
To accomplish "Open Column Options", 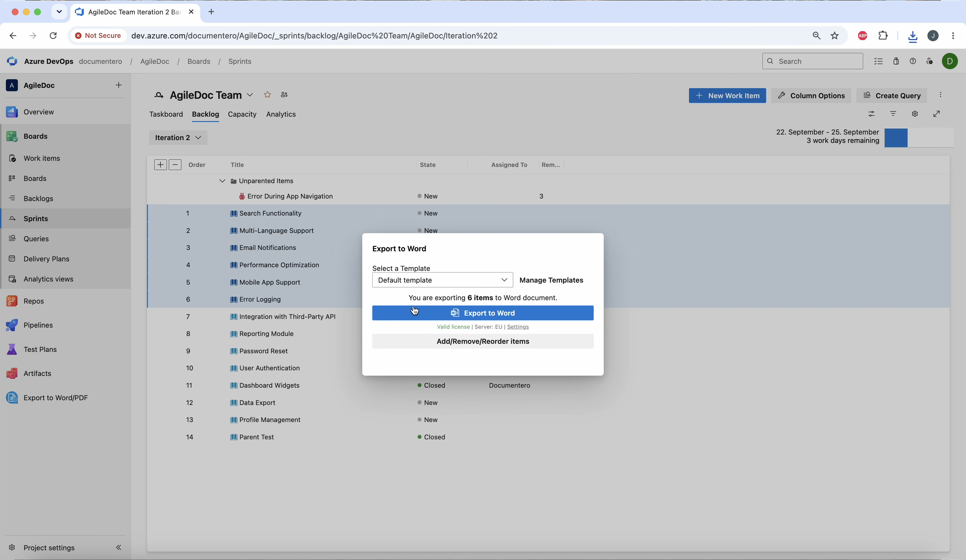I will pyautogui.click(x=811, y=95).
